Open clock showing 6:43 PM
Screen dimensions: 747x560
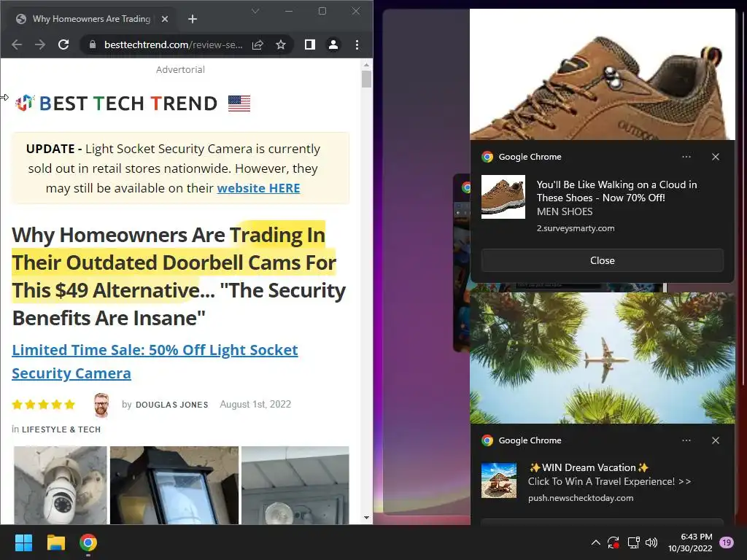pyautogui.click(x=690, y=542)
